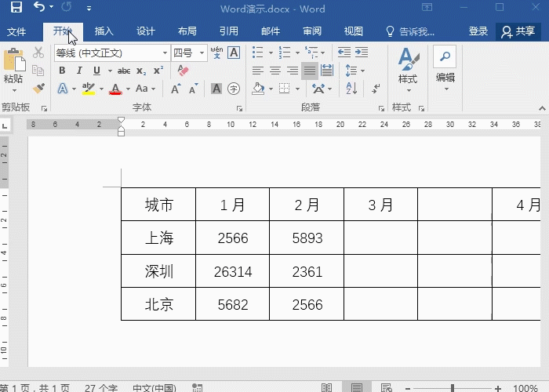Image resolution: width=549 pixels, height=392 pixels.
Task: Switch to the 引用 ribbon tab
Action: click(229, 31)
